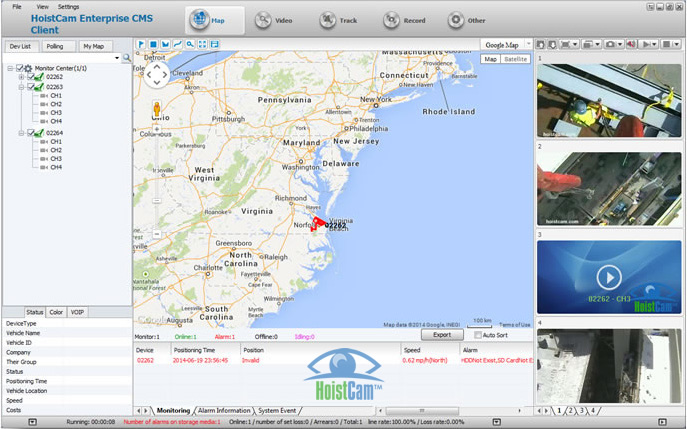
Task: Open the Settings menu
Action: pyautogui.click(x=68, y=7)
